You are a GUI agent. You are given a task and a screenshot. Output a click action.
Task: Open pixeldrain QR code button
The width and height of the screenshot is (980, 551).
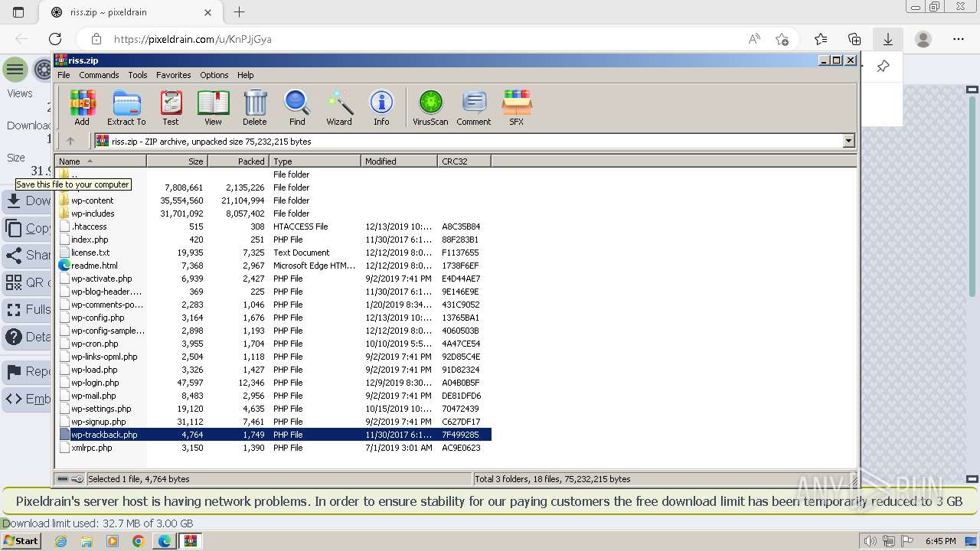[26, 282]
